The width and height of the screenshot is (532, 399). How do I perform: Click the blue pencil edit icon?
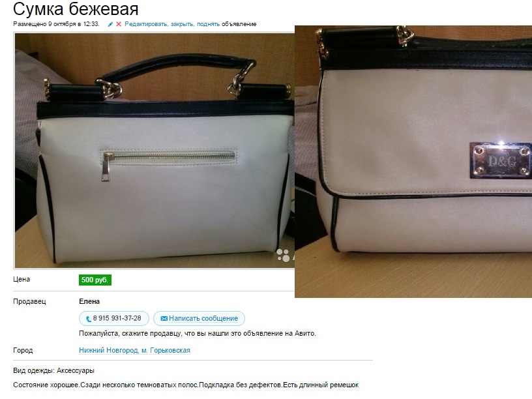click(110, 24)
